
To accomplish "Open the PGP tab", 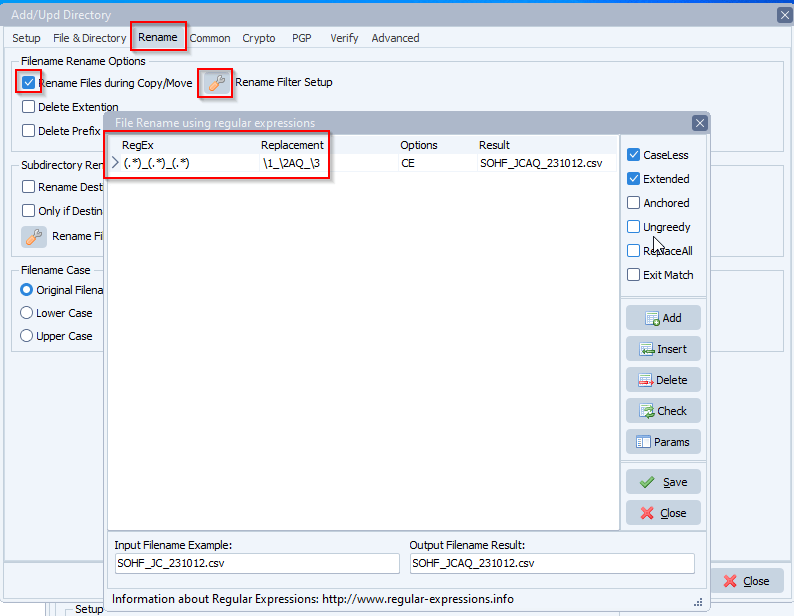I will pyautogui.click(x=302, y=38).
